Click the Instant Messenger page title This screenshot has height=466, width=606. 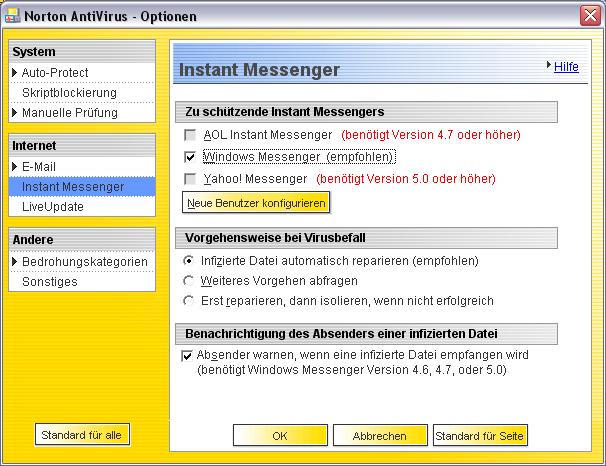[259, 70]
